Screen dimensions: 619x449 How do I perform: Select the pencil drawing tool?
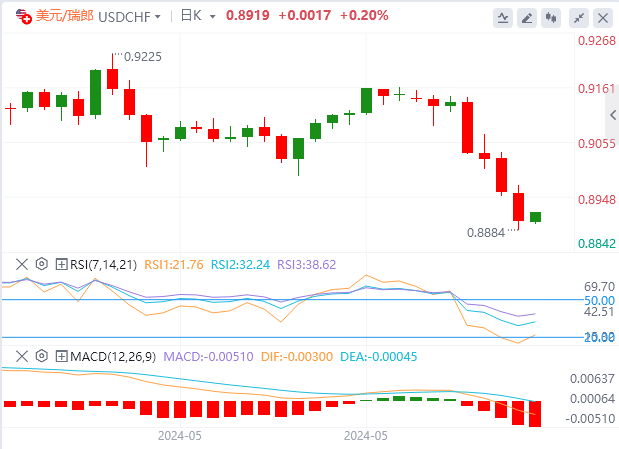pos(527,17)
